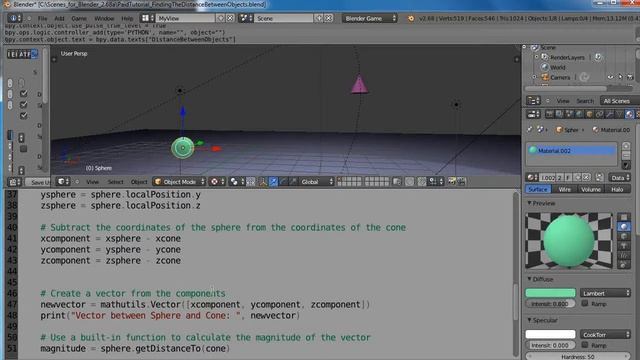Select the rotate manipulator icon
Screen dimensions: 640x360
coord(283,182)
